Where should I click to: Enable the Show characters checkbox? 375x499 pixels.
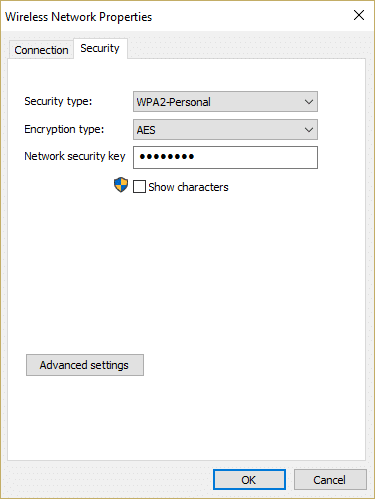[x=139, y=187]
